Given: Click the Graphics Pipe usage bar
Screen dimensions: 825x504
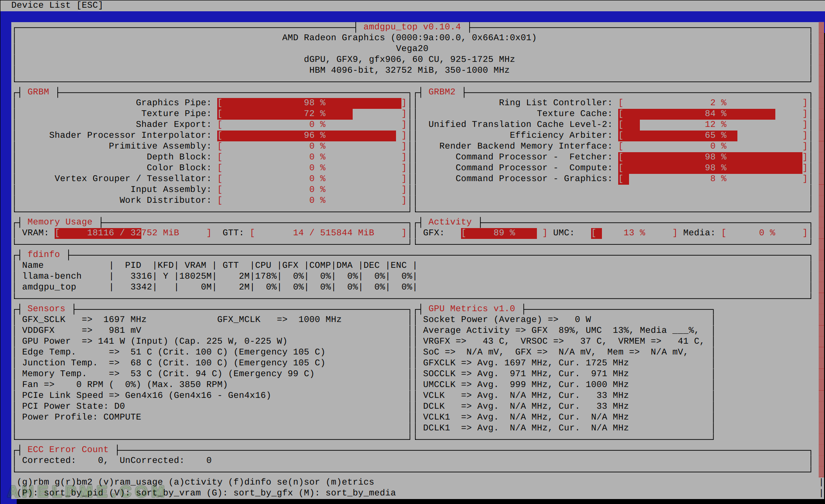Looking at the screenshot, I should point(312,103).
